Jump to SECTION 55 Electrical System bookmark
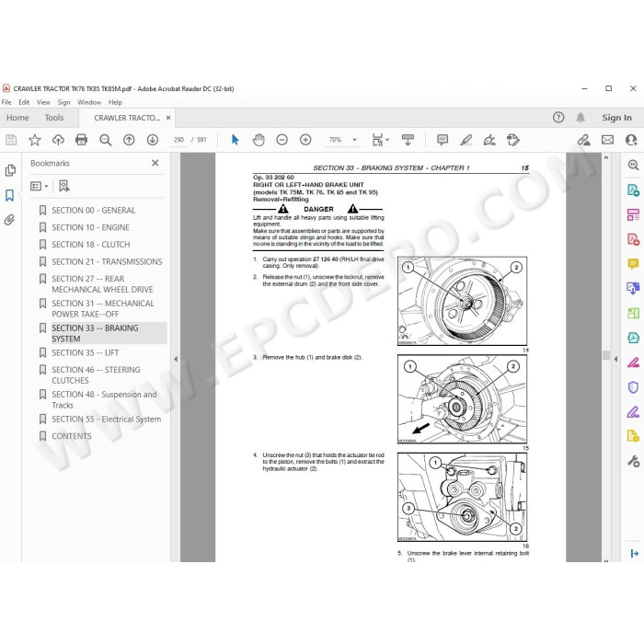This screenshot has width=644, height=644. [107, 420]
